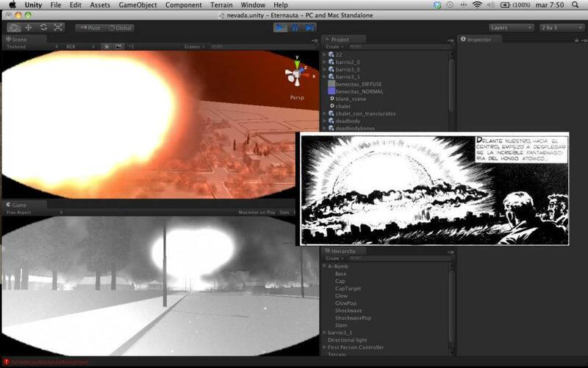The height and width of the screenshot is (368, 588).
Task: Select the Hand tool in toolbar
Action: [13, 27]
